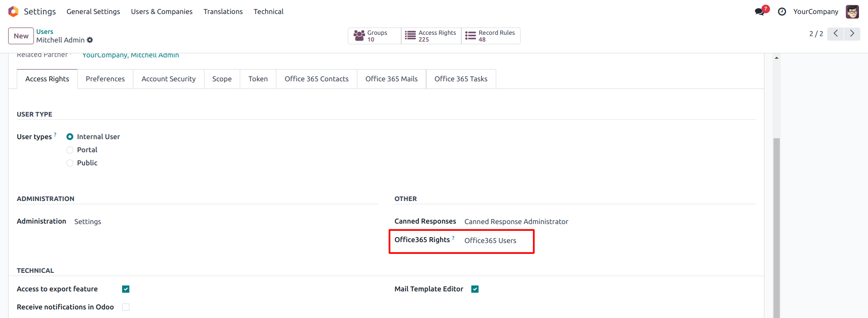Go to next record arrow
868x318 pixels.
click(852, 34)
